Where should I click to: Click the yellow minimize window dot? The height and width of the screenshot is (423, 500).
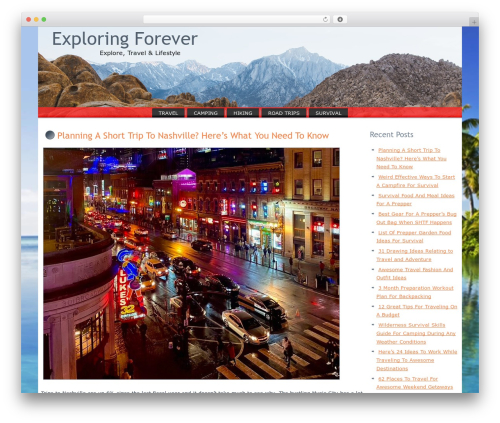[x=36, y=19]
